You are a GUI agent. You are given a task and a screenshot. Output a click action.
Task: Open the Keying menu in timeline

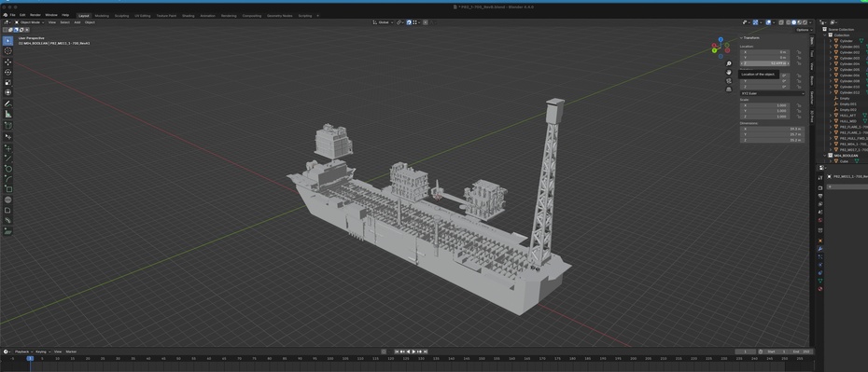coord(42,351)
